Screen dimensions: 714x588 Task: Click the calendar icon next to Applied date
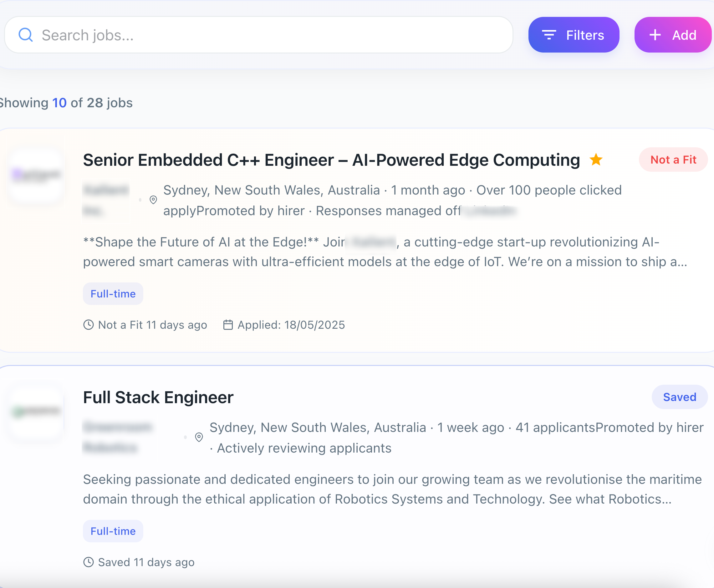point(228,324)
